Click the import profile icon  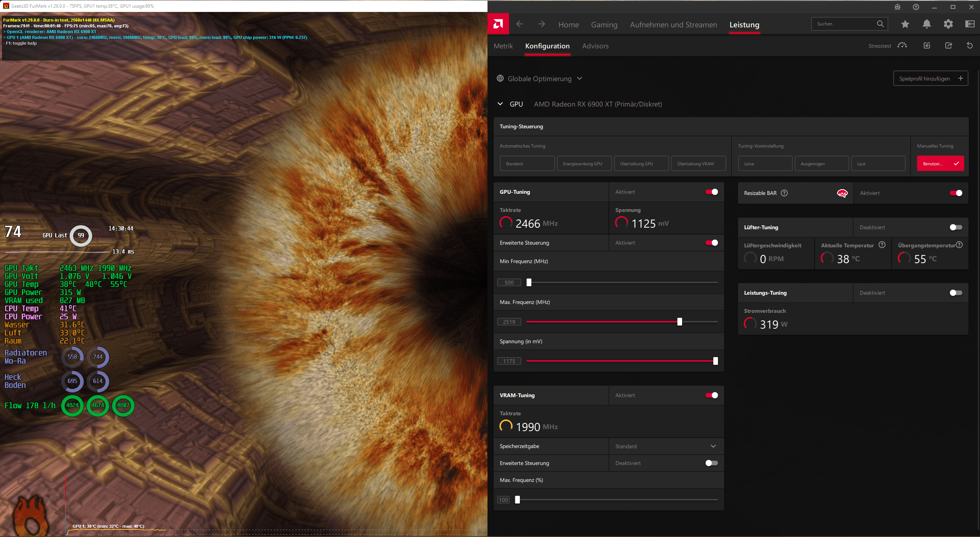(927, 45)
